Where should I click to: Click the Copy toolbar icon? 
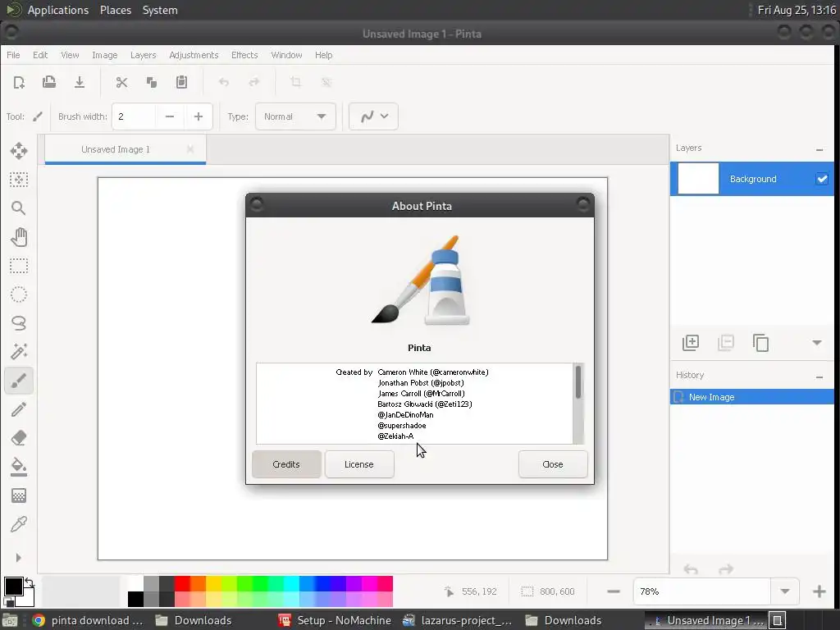coord(152,82)
